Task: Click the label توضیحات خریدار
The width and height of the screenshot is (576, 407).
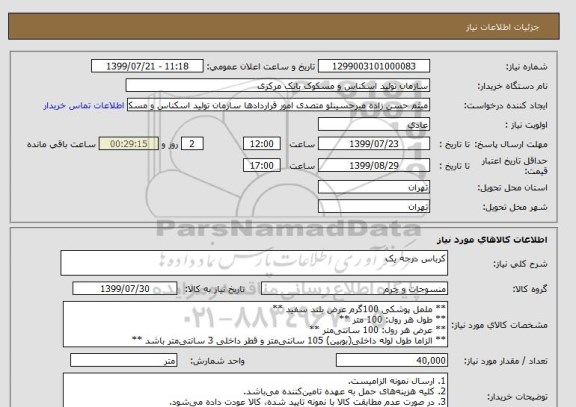Action: click(x=517, y=397)
